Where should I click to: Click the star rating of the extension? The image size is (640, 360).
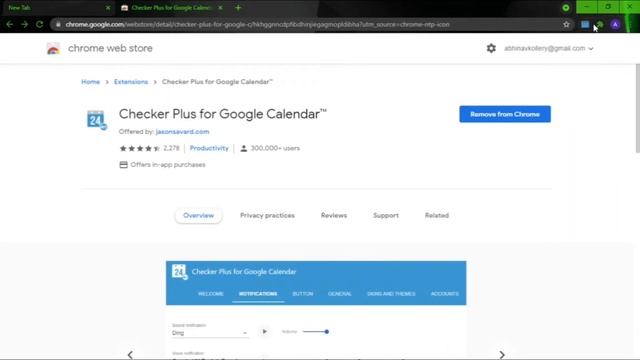click(139, 148)
